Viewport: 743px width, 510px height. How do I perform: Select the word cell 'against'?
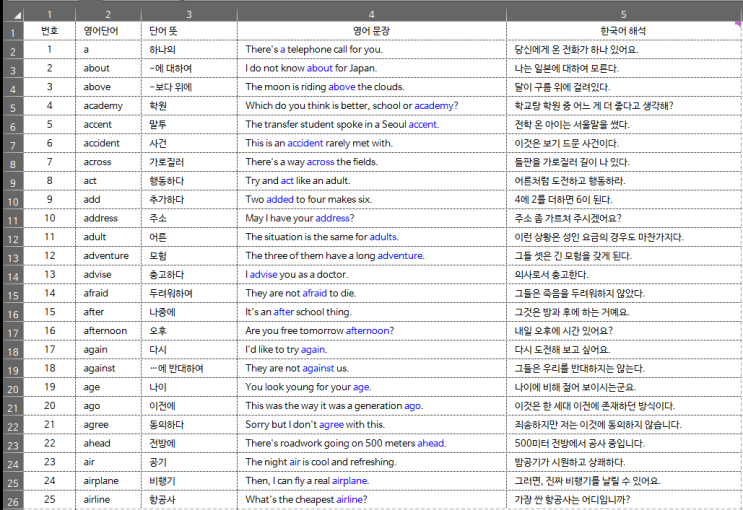108,368
